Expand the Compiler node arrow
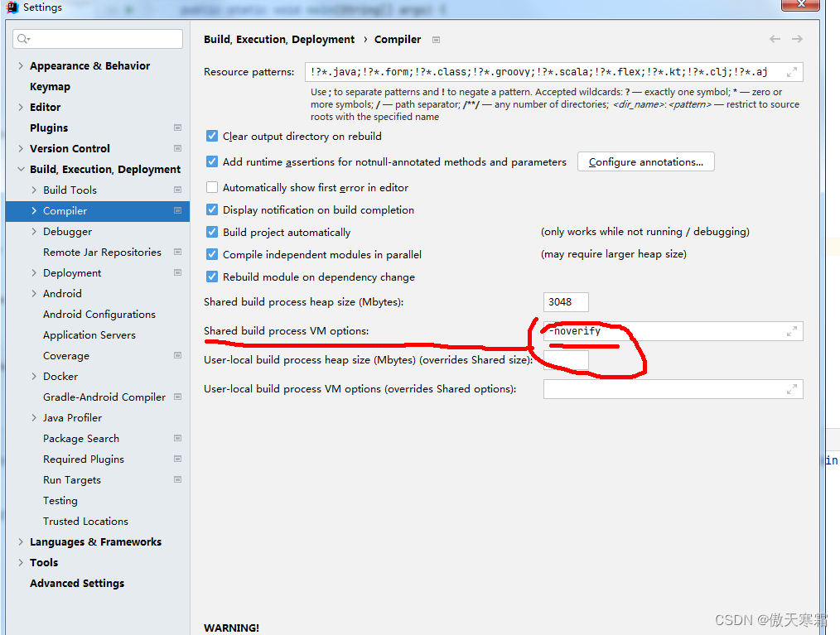This screenshot has width=840, height=635. [34, 210]
